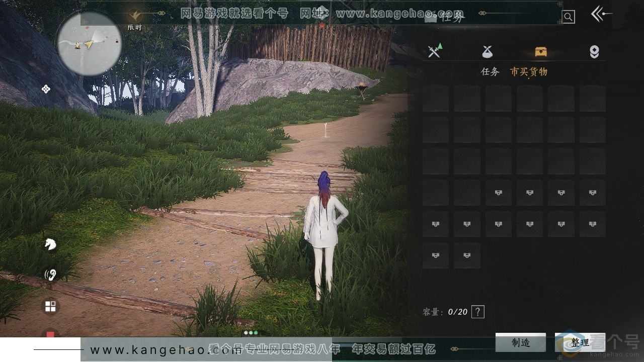Screen dimensions: 644x362
Task: Open the capacity help question mark
Action: click(x=478, y=312)
